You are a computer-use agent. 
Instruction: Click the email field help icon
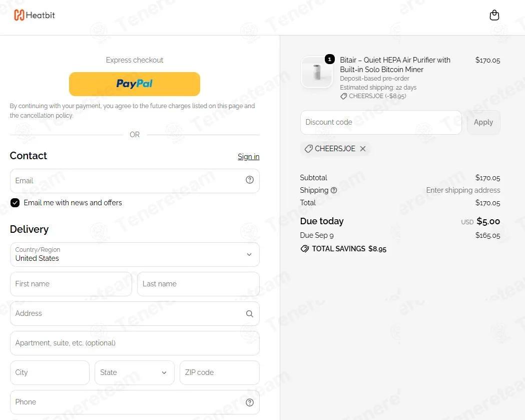(249, 180)
